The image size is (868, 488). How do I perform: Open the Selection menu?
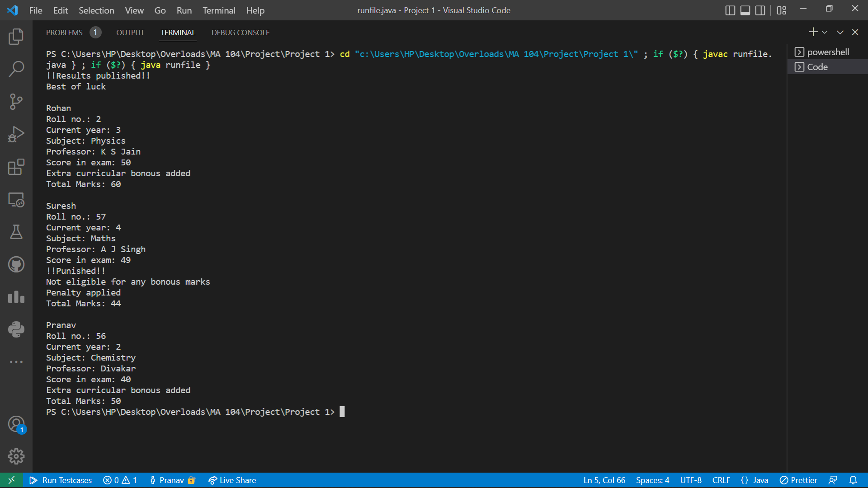(x=96, y=10)
